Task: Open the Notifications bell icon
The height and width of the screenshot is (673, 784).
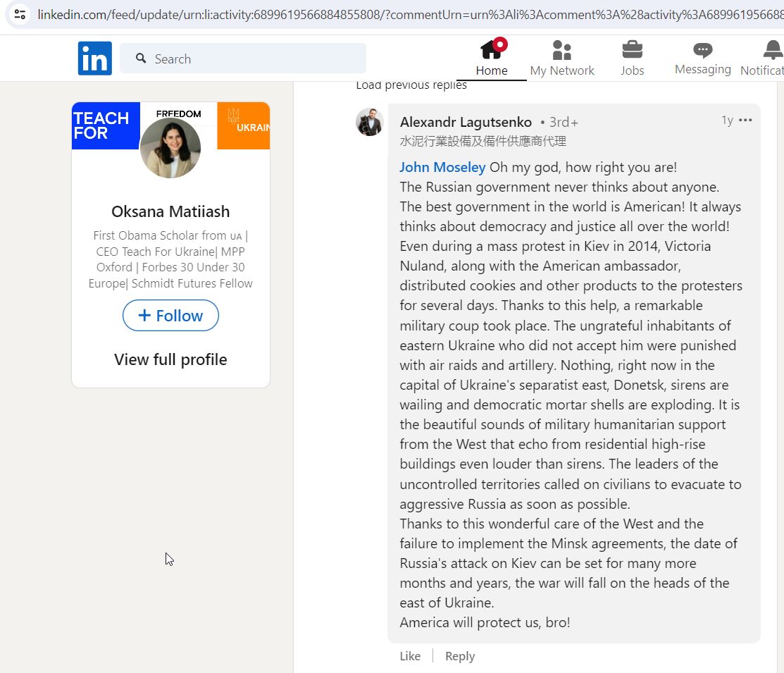Action: 773,50
